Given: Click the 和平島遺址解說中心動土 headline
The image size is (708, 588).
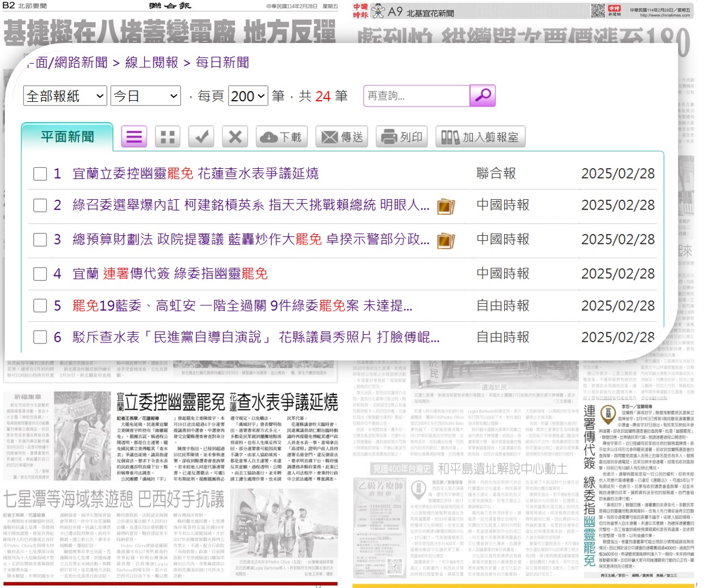Looking at the screenshot, I should click(502, 469).
